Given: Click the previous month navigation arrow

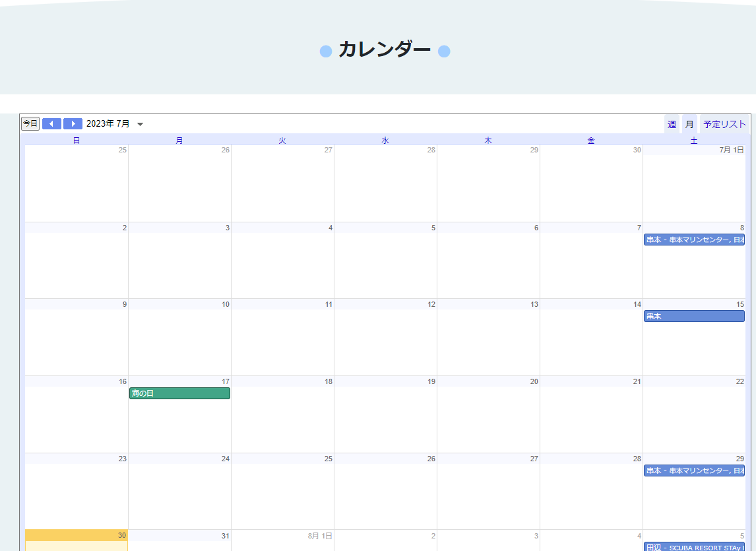Looking at the screenshot, I should pos(51,123).
